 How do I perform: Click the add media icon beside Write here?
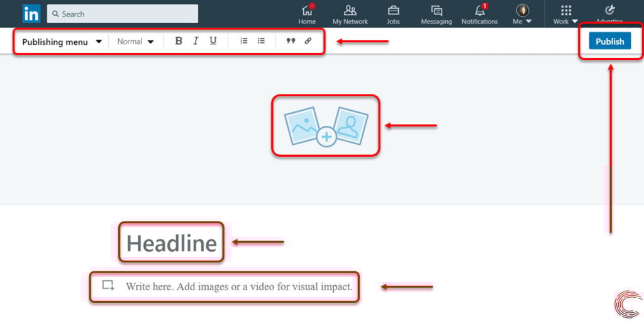[108, 285]
